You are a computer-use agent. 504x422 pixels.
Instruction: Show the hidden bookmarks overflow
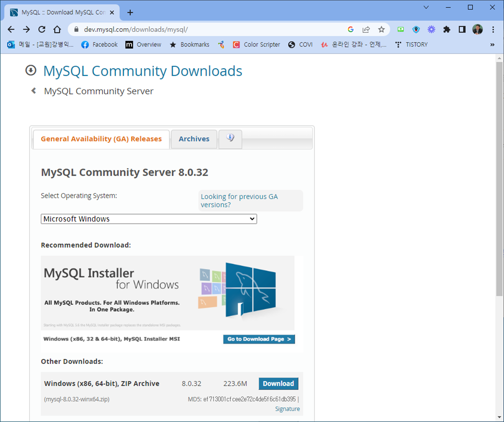492,44
